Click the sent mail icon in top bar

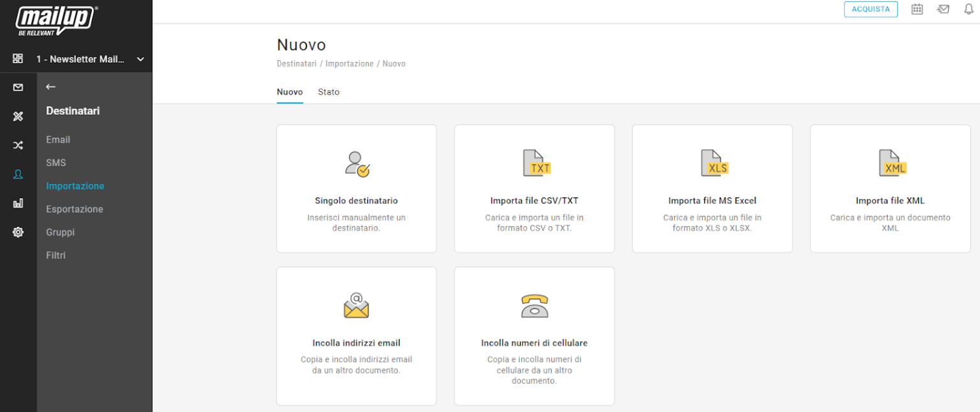(x=943, y=9)
